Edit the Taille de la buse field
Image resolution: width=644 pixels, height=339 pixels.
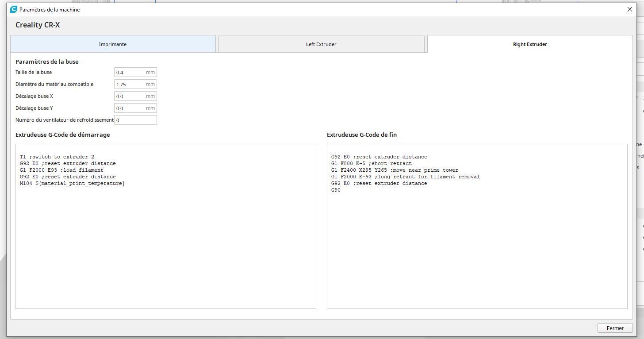point(135,72)
